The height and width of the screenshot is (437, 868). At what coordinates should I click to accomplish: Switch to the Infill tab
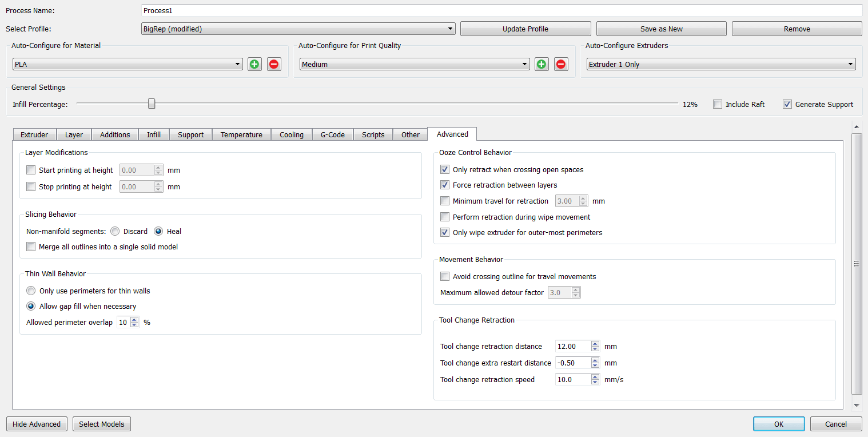click(153, 135)
